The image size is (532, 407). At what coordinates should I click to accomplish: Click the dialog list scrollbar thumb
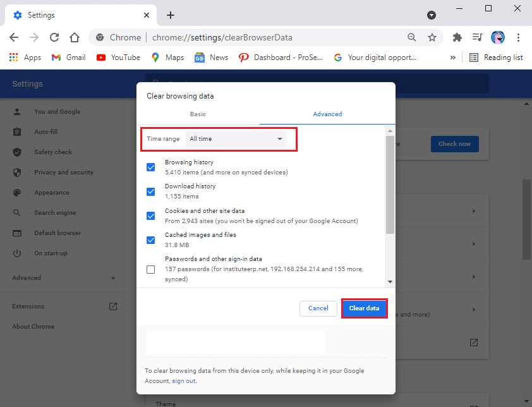point(390,185)
